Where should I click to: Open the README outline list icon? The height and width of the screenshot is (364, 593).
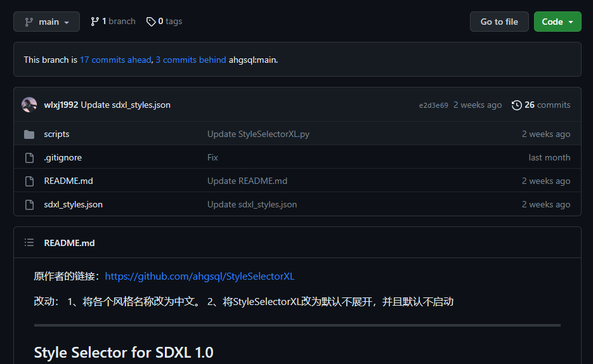click(x=29, y=242)
